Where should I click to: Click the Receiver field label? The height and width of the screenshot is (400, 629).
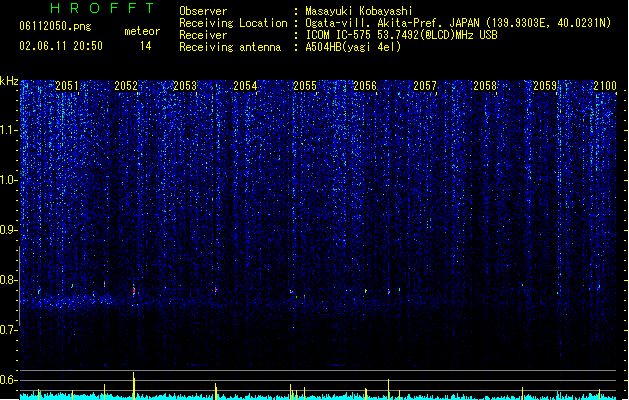tap(203, 35)
